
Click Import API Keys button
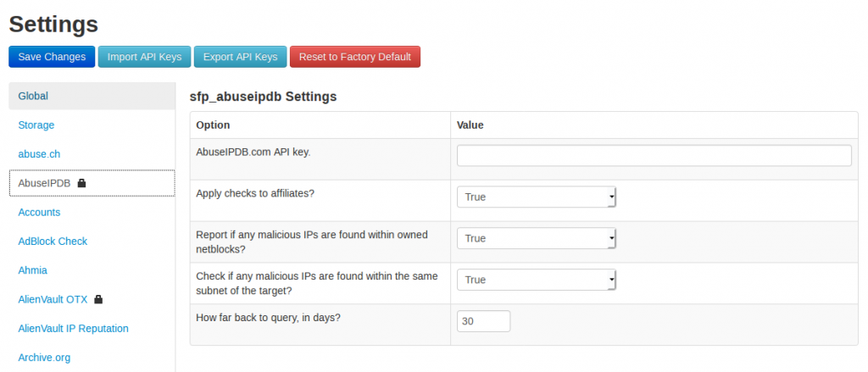coord(144,57)
